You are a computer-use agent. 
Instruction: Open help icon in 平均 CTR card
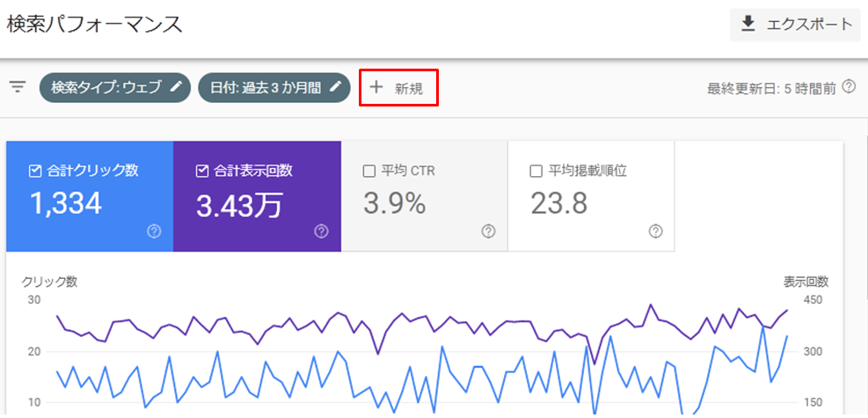[x=488, y=231]
